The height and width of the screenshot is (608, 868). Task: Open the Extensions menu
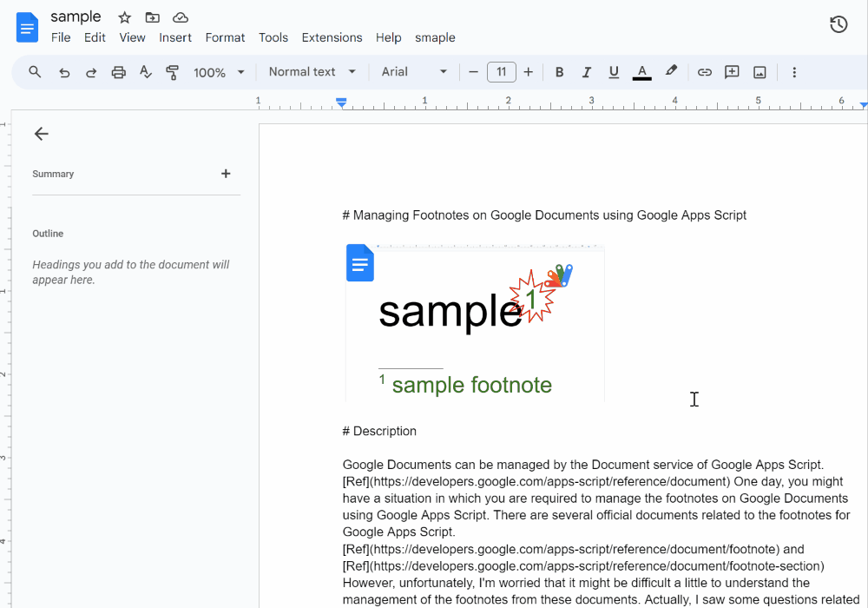pyautogui.click(x=332, y=37)
